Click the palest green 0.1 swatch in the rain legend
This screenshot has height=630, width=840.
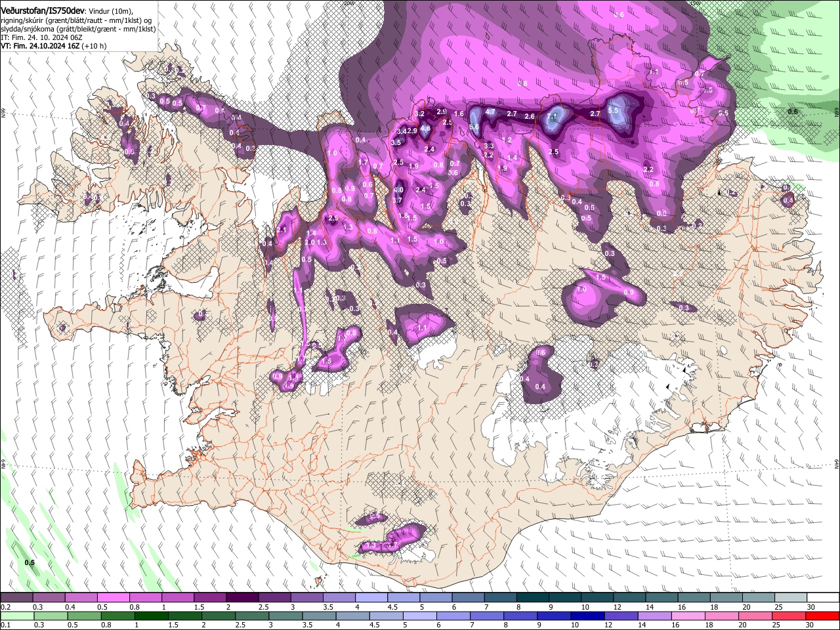[17, 616]
